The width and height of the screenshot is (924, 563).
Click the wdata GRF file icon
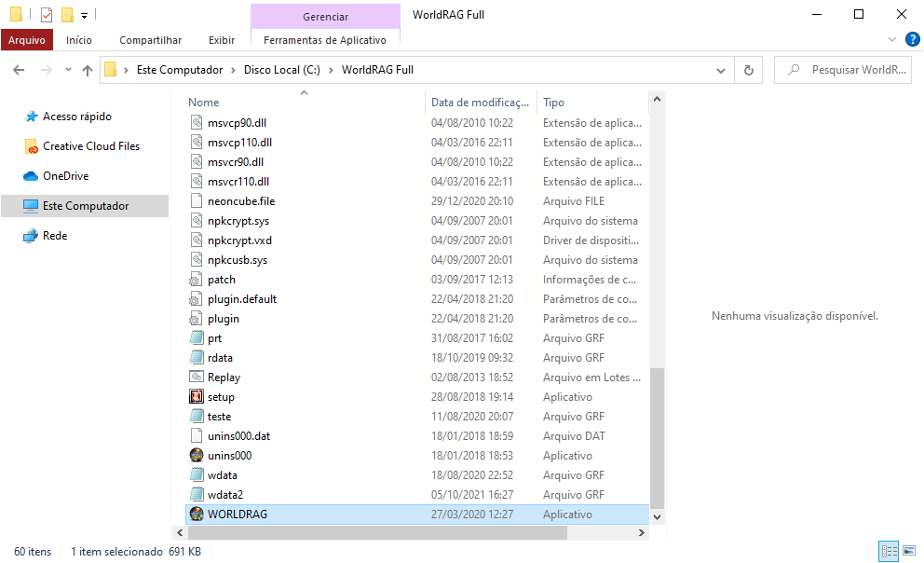(x=197, y=474)
